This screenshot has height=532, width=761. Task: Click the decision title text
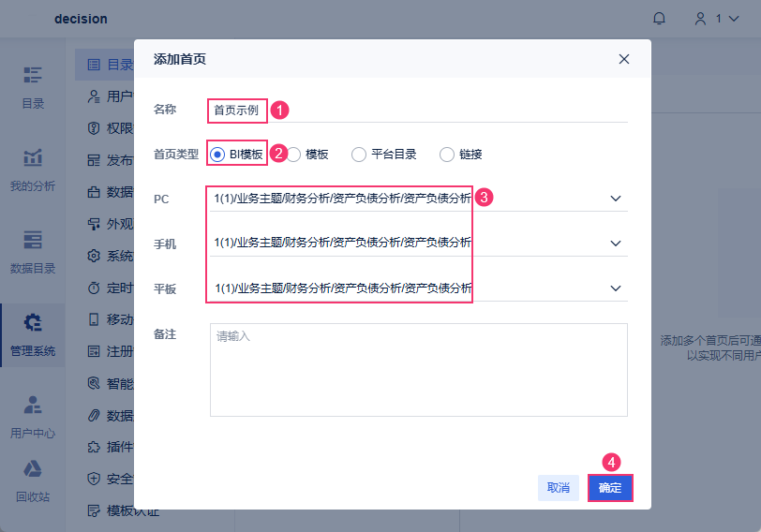pos(81,19)
